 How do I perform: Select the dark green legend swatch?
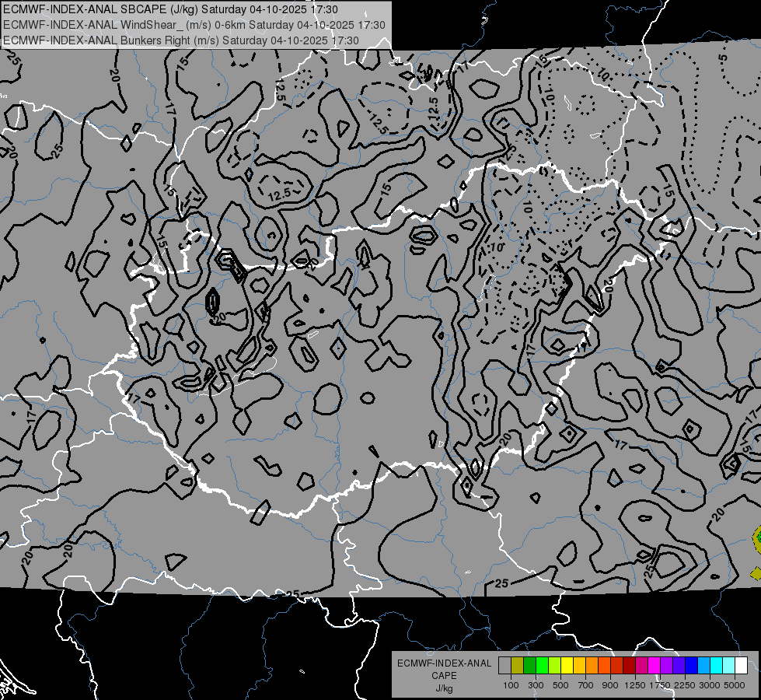[x=529, y=666]
